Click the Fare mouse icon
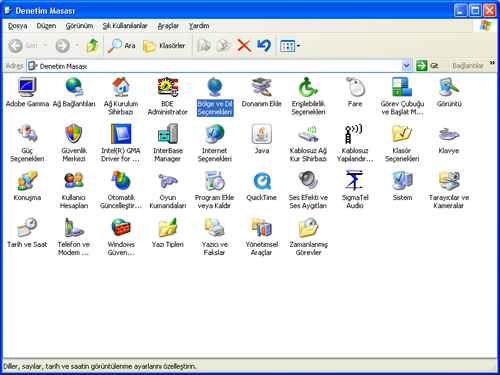Viewport: 500px width, 375px height. pos(355,92)
